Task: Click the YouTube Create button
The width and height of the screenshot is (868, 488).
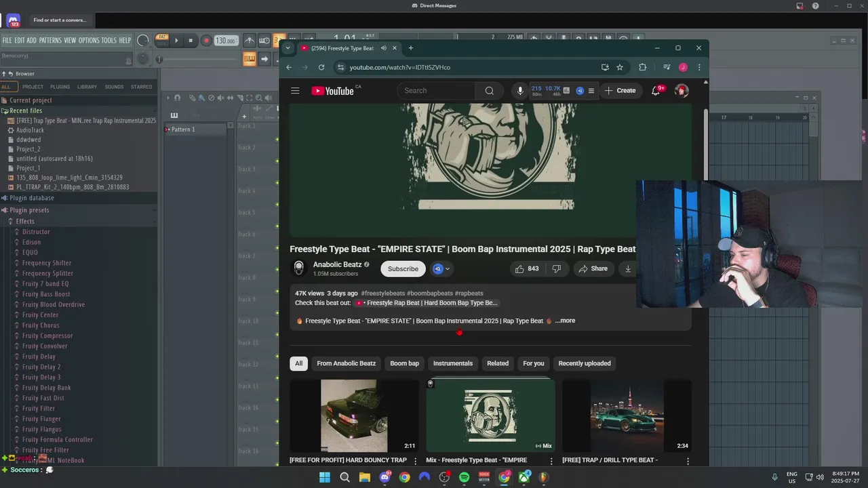Action: tap(620, 91)
